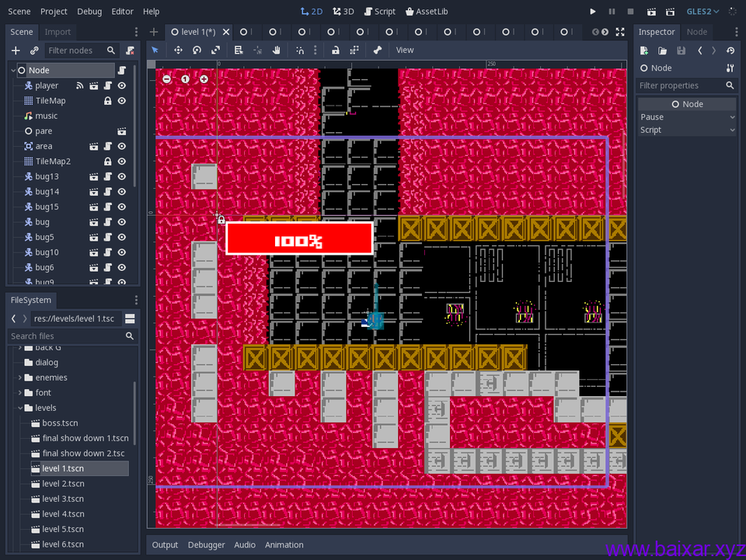The image size is (746, 560).
Task: Unlock the TileMap node via its padlock icon
Action: [108, 101]
